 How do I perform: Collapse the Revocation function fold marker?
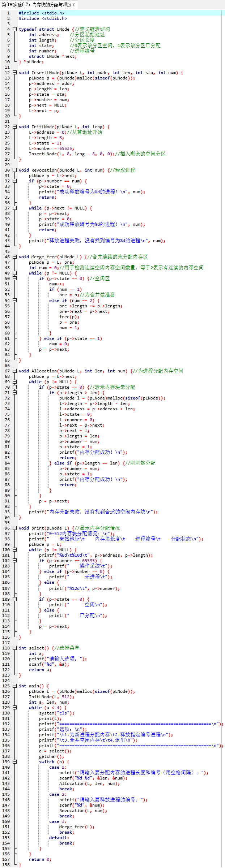click(x=14, y=170)
